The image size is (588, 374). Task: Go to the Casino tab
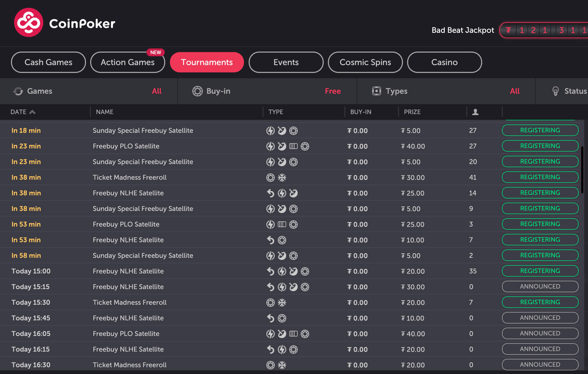[x=444, y=62]
